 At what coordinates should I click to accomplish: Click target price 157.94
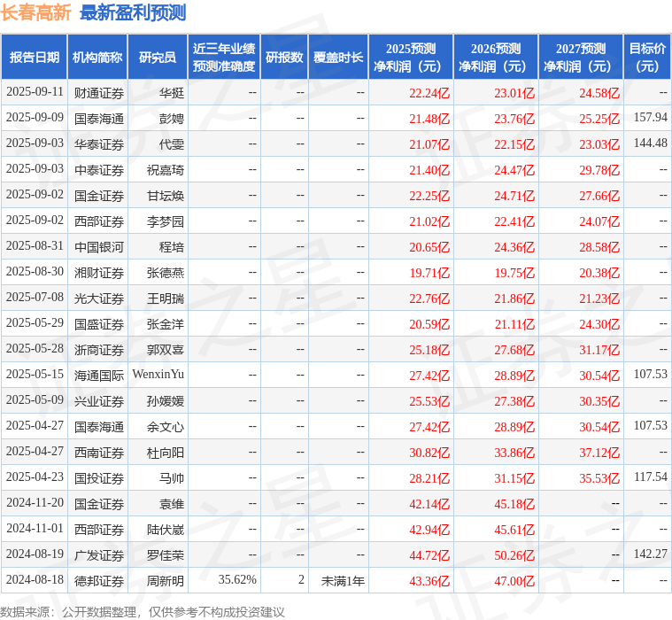tap(651, 117)
